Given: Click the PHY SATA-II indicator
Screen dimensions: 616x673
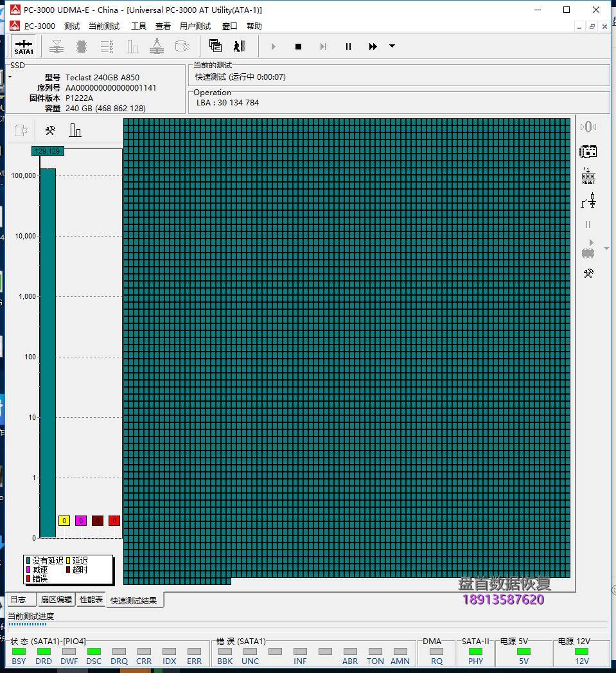Looking at the screenshot, I should (475, 652).
